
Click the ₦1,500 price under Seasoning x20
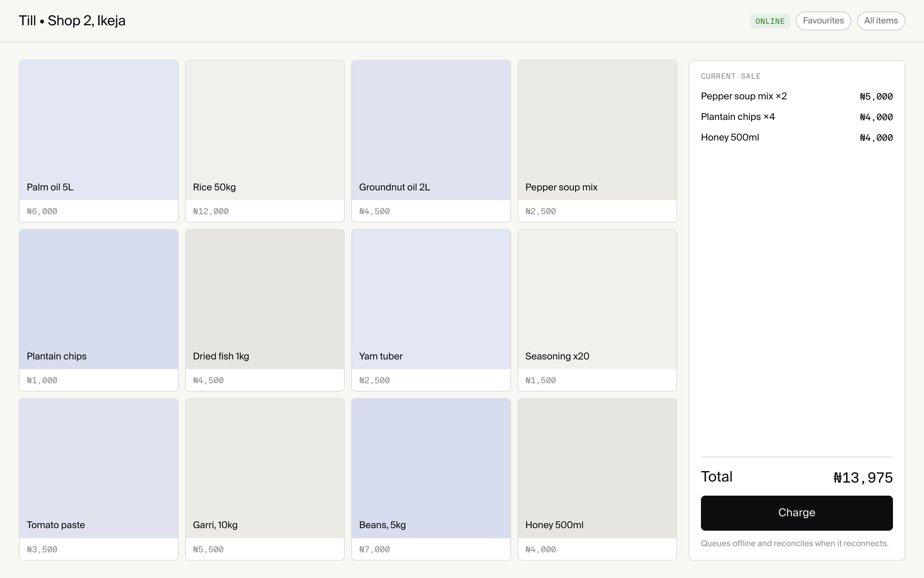pyautogui.click(x=541, y=380)
